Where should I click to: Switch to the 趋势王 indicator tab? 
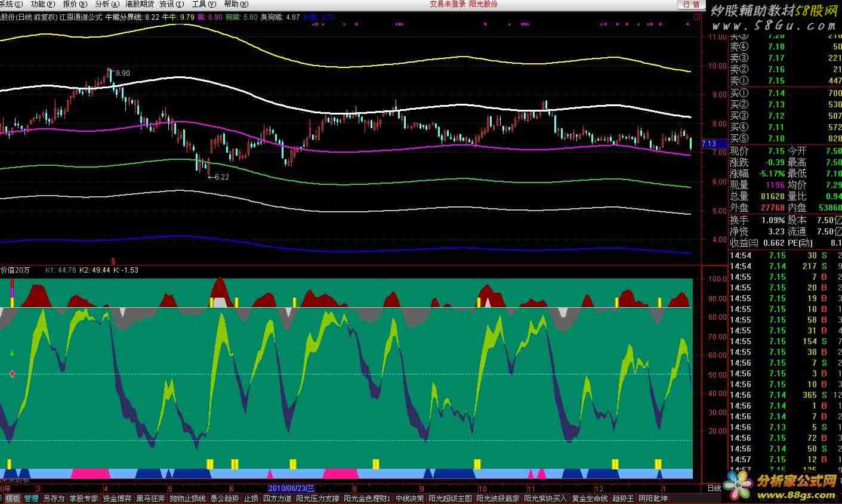click(623, 498)
